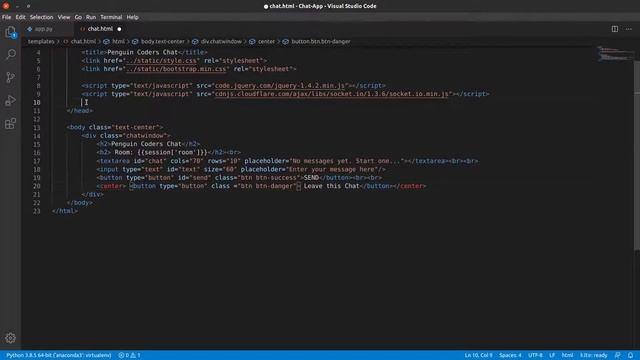The width and height of the screenshot is (640, 360).
Task: Click center element in the breadcrumb
Action: [x=266, y=41]
